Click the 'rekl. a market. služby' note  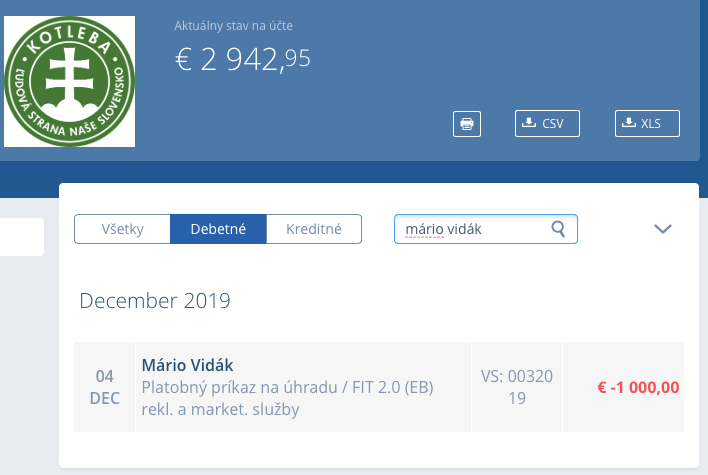click(x=220, y=408)
